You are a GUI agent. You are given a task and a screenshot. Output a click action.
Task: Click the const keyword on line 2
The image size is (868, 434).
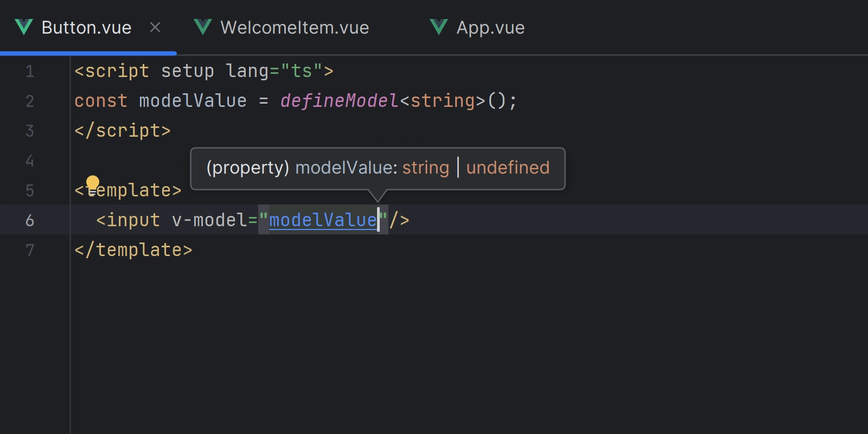pyautogui.click(x=101, y=100)
